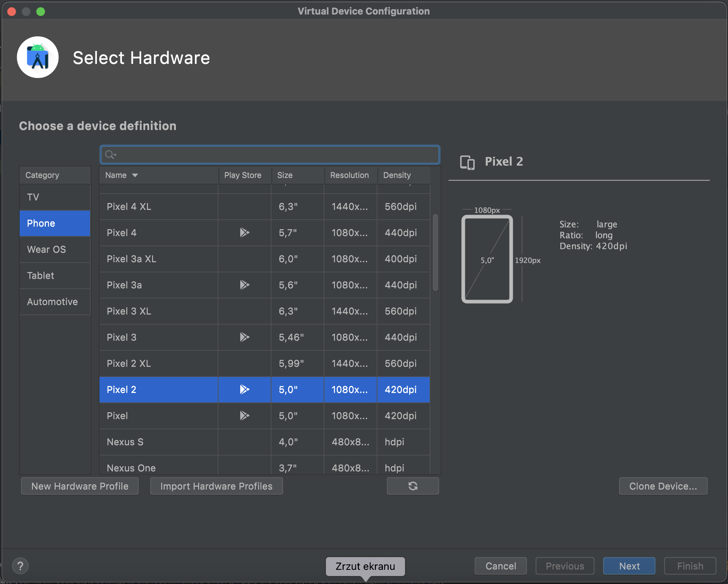Click the New Hardware Profile button
This screenshot has height=584, width=728.
point(80,486)
